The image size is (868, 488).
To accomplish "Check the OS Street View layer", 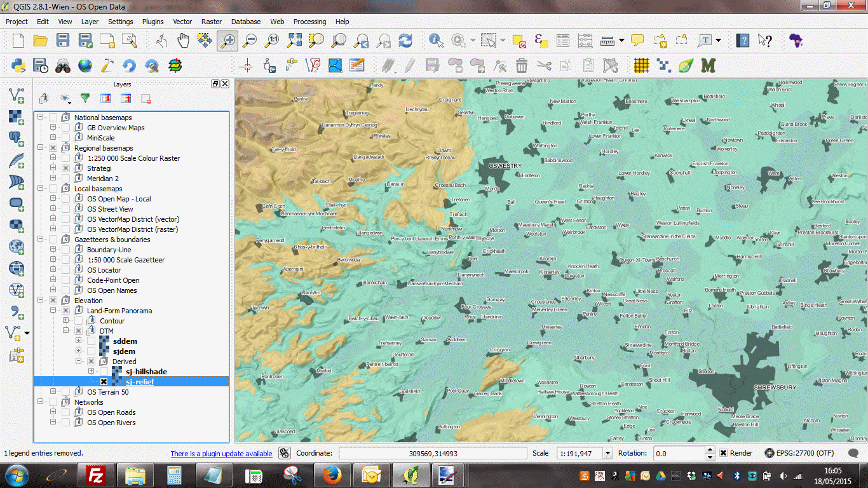I will point(65,209).
